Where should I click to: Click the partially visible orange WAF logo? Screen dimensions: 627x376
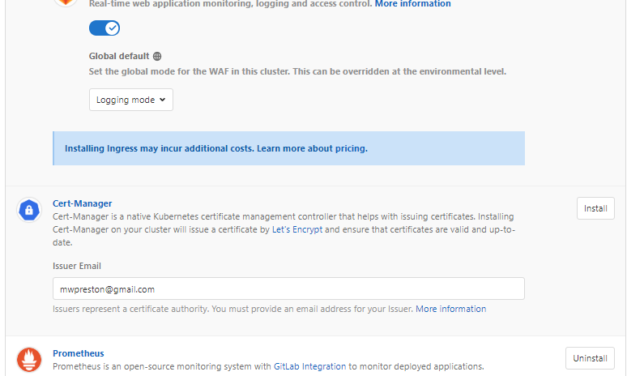pos(66,2)
